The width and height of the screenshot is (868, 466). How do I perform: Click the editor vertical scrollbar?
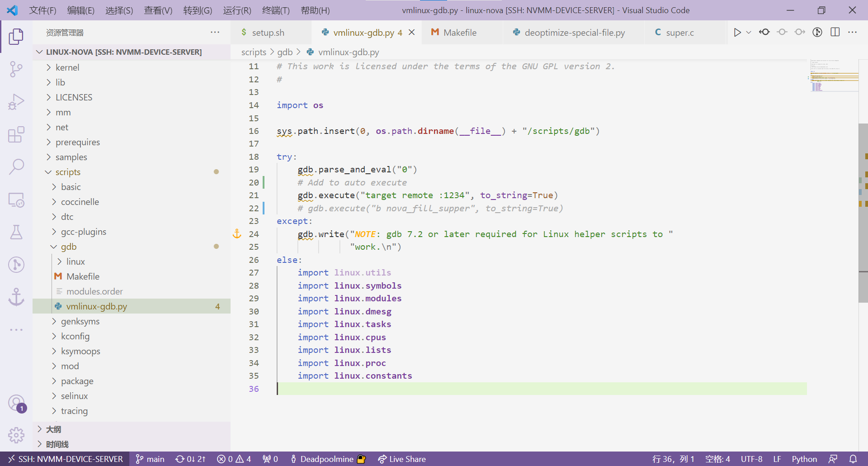point(863,213)
